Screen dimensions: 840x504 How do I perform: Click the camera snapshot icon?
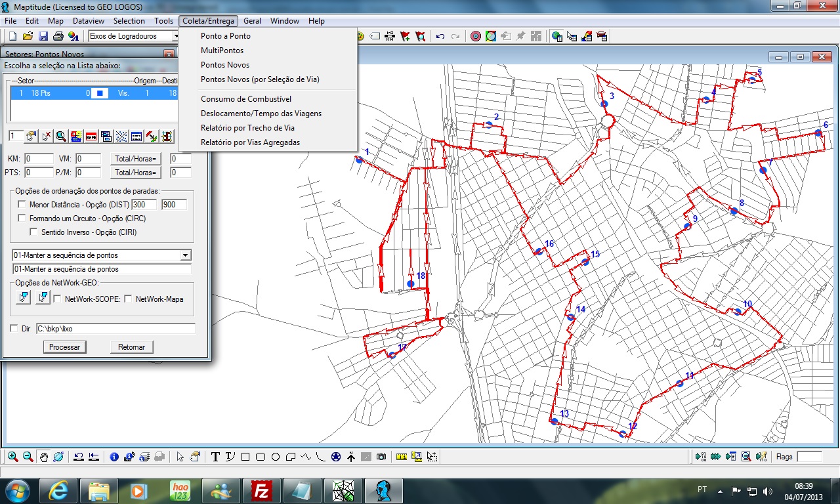[381, 457]
